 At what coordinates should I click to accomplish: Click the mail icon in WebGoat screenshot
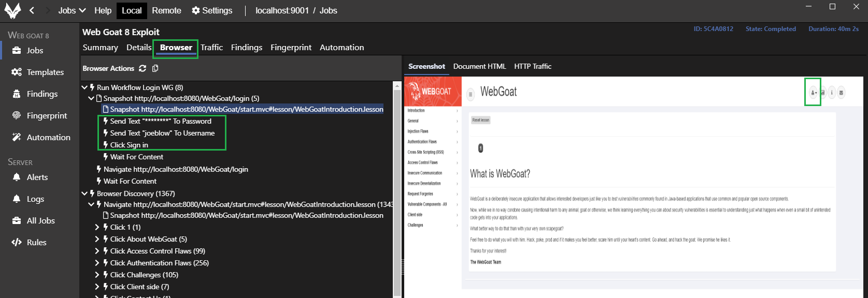tap(841, 93)
